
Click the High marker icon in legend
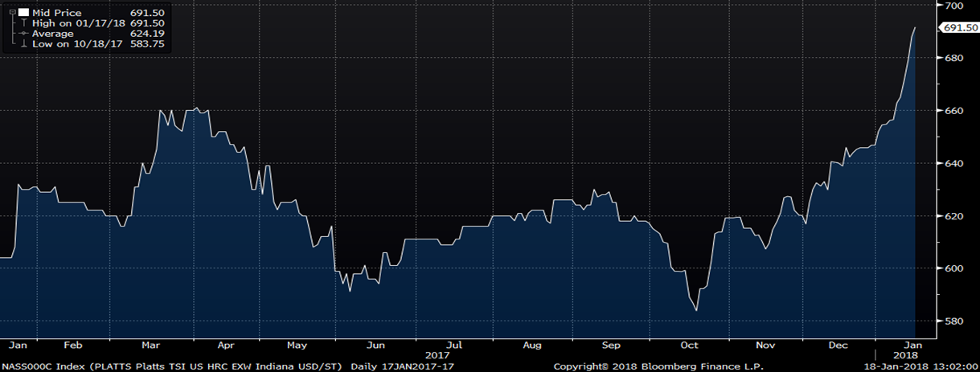(x=24, y=23)
